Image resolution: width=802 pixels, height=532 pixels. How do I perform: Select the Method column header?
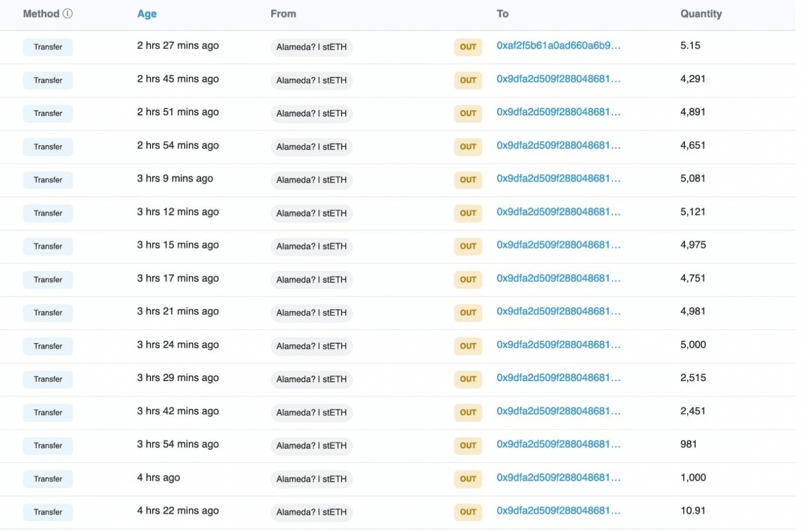pos(41,13)
